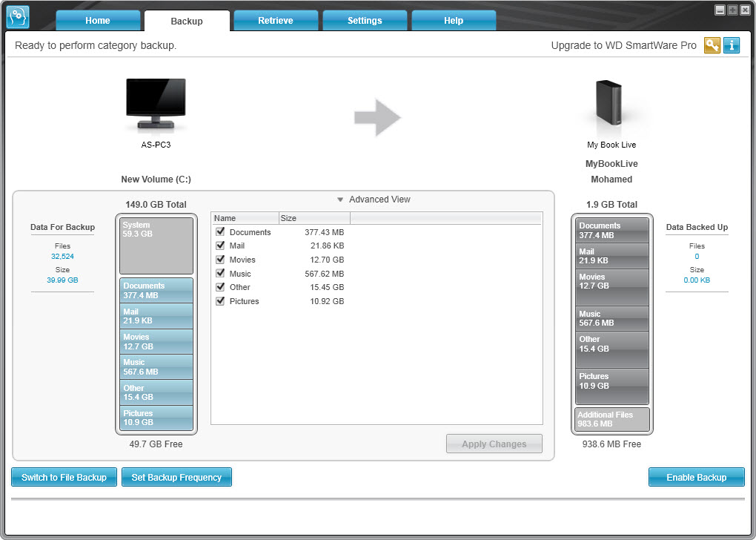Select the My Book Live drive icon

point(609,103)
